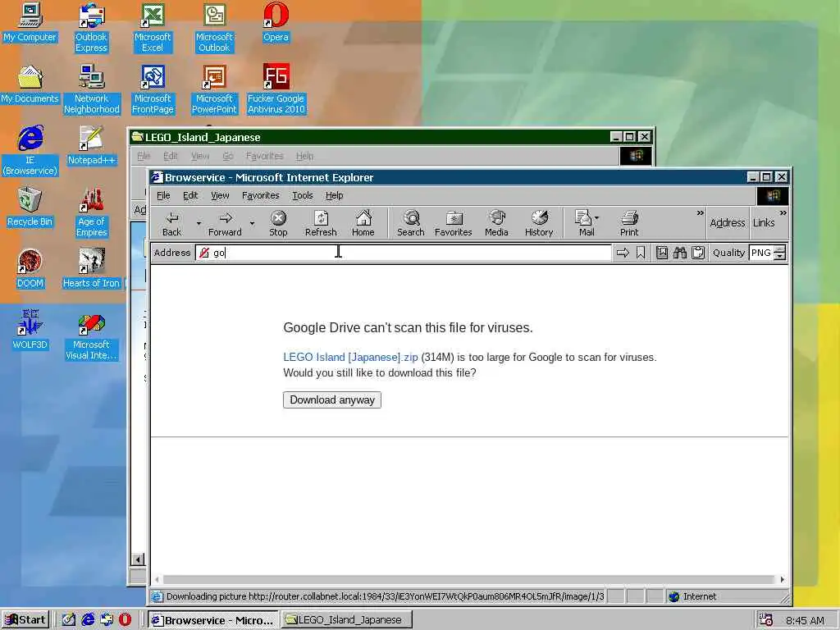
Task: Open the Edit menu in Internet Explorer
Action: click(x=190, y=195)
